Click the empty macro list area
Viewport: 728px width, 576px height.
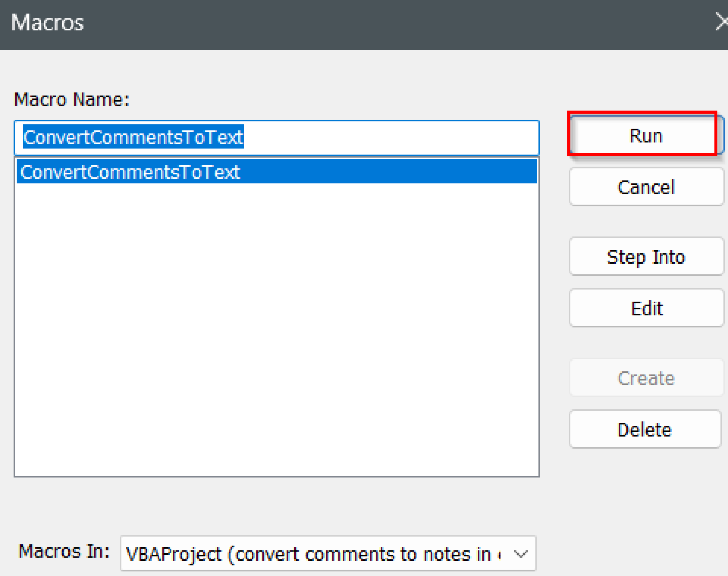(x=277, y=320)
